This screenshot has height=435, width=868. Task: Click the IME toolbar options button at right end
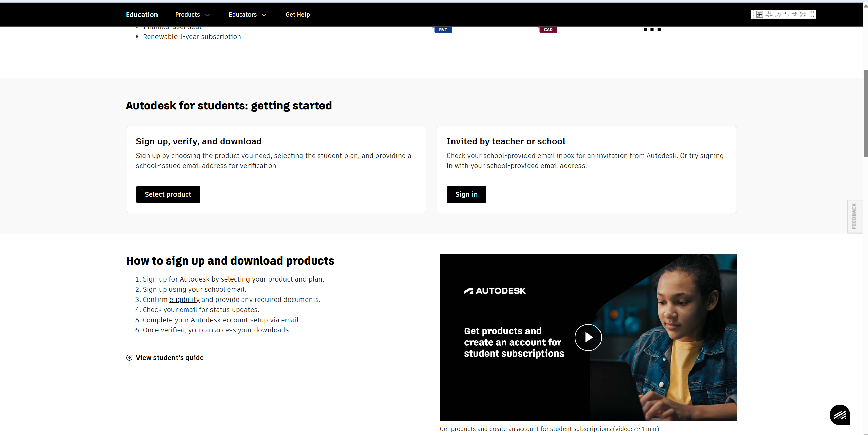coord(812,14)
